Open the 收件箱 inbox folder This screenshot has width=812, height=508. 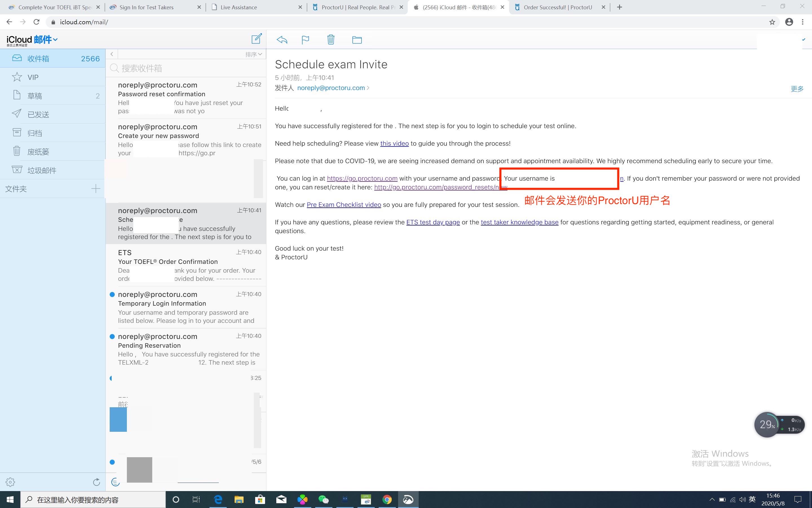point(53,58)
